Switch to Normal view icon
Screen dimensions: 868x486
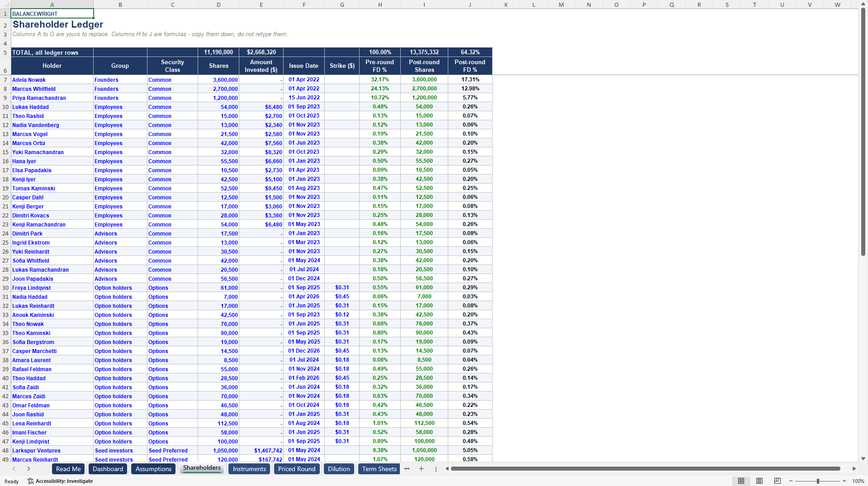[741, 481]
